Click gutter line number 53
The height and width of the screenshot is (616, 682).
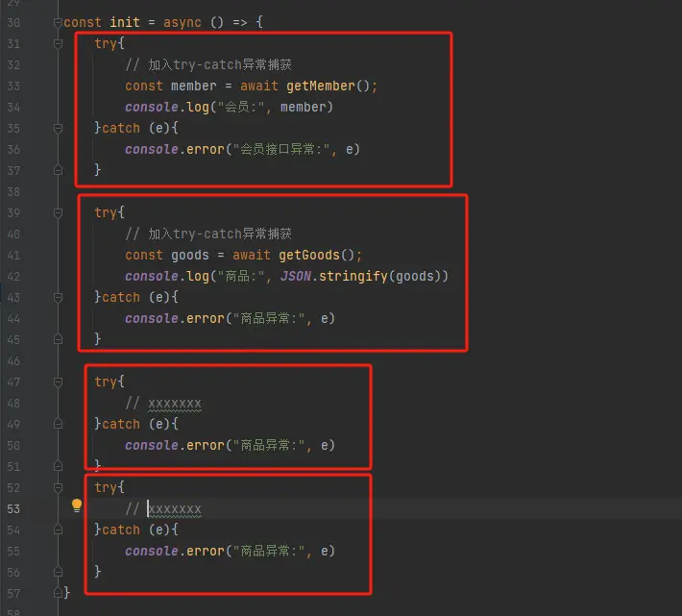(x=13, y=509)
